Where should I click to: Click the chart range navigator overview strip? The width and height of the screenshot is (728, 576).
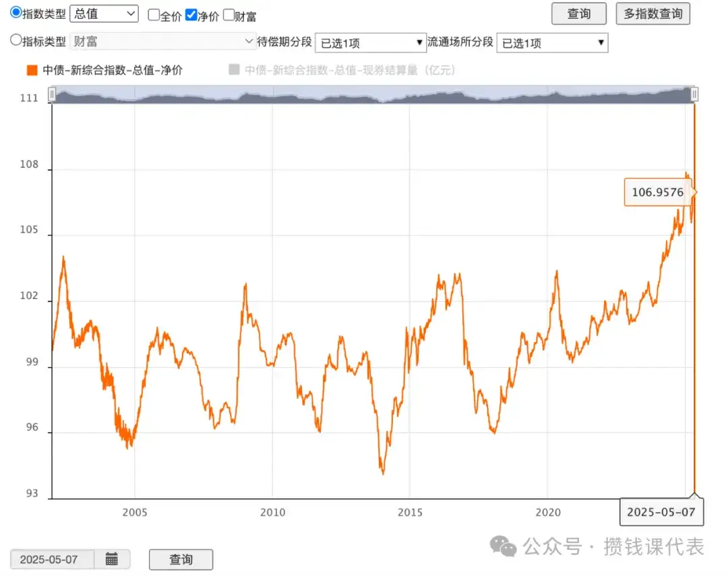point(373,95)
